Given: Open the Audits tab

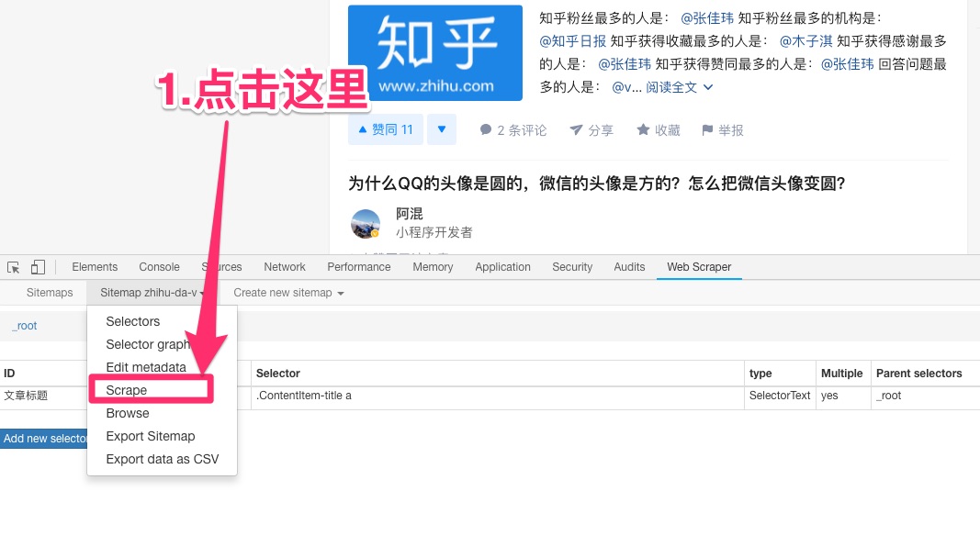Looking at the screenshot, I should click(x=629, y=267).
